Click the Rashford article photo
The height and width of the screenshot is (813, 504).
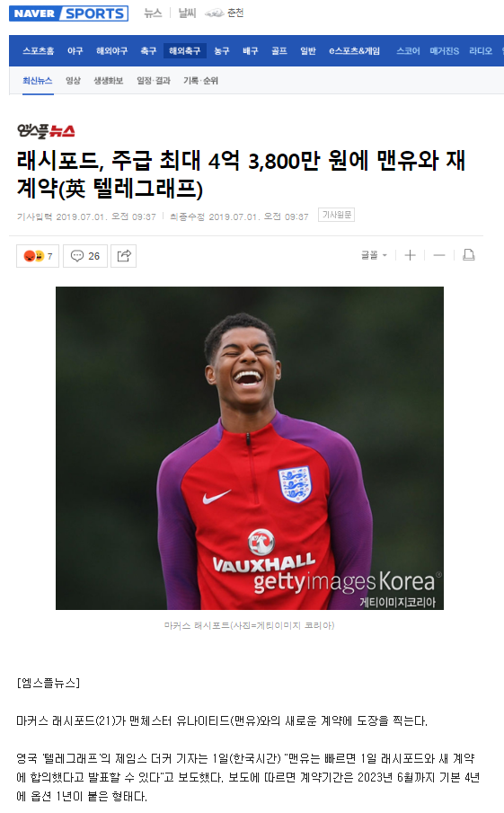point(250,448)
